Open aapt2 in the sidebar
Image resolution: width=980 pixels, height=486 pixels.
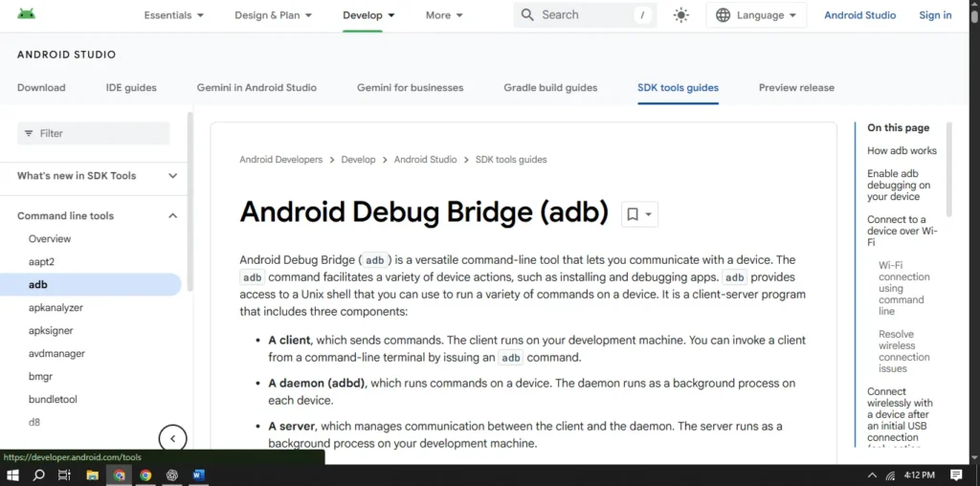click(x=41, y=262)
